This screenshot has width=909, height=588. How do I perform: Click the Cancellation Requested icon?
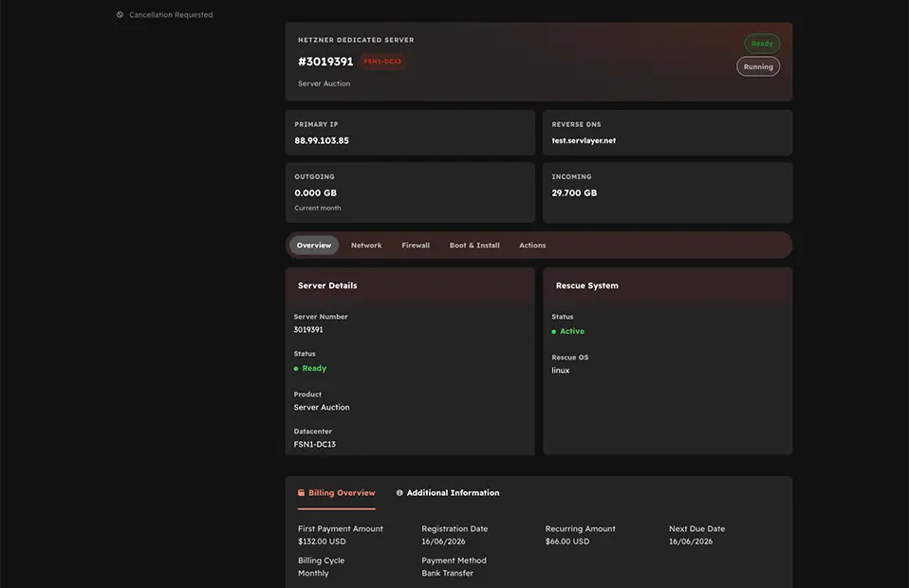120,15
